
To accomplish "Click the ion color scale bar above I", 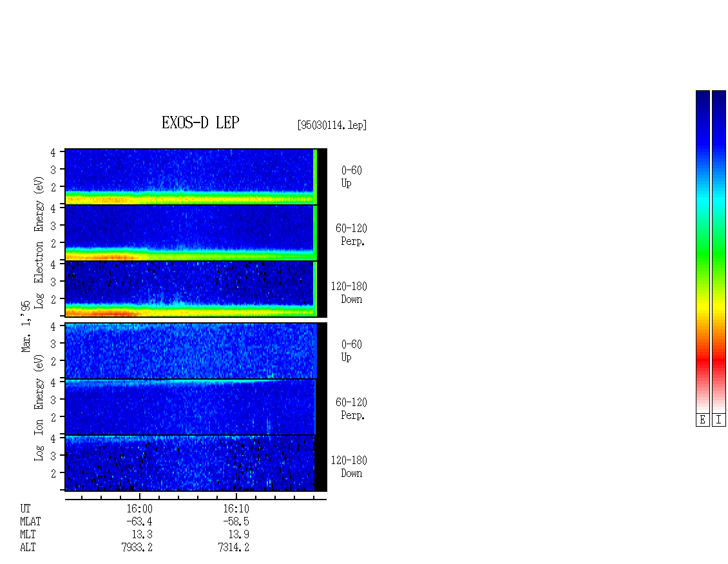I will [x=719, y=251].
